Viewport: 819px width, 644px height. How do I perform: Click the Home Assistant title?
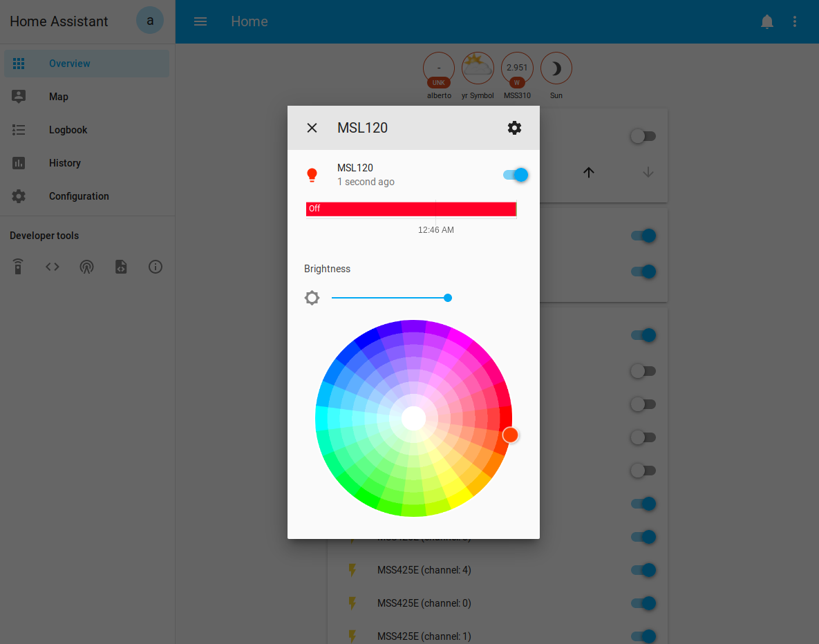pos(59,21)
